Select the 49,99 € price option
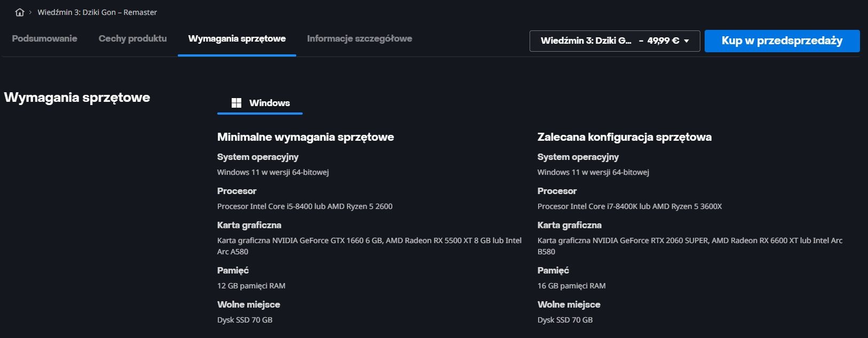 [x=663, y=41]
